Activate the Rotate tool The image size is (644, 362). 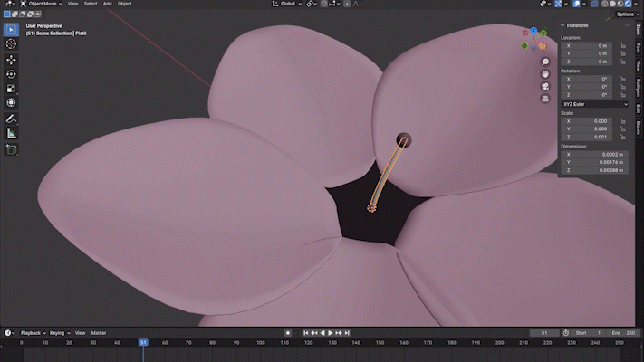click(11, 74)
